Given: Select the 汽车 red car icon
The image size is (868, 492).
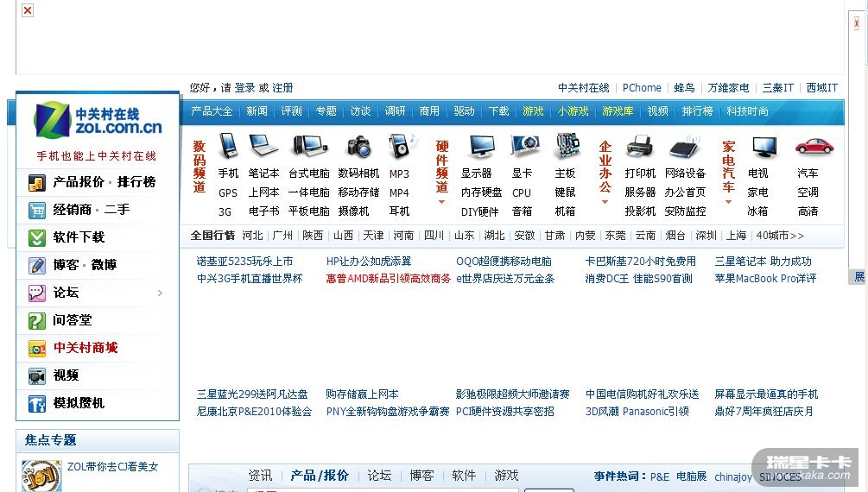Looking at the screenshot, I should tap(814, 147).
